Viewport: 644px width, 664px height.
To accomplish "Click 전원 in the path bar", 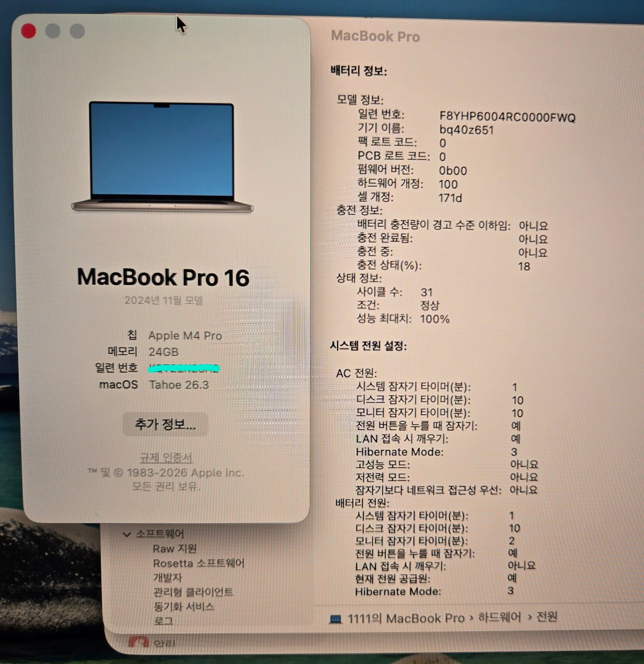I will (547, 617).
